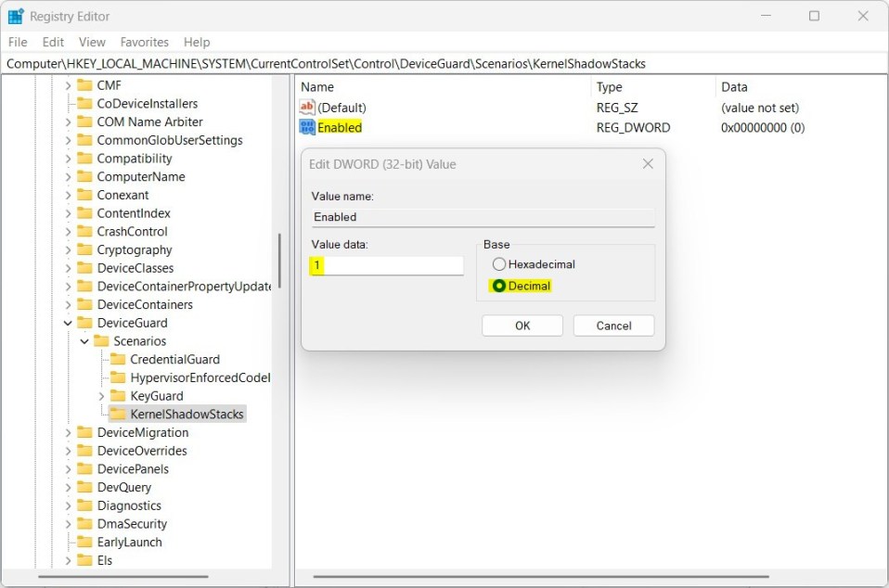Expand the KeyGuard tree node
Viewport: 889px width, 588px height.
coord(101,395)
